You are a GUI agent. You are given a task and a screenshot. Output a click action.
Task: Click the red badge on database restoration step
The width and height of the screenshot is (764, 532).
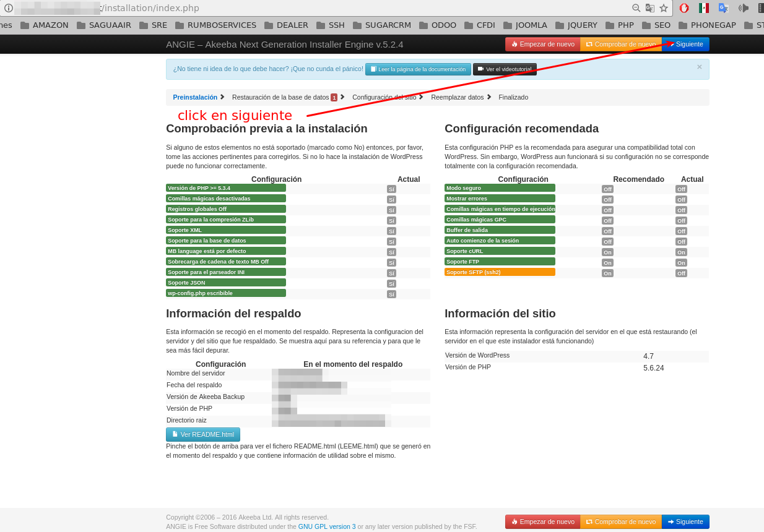click(x=334, y=98)
